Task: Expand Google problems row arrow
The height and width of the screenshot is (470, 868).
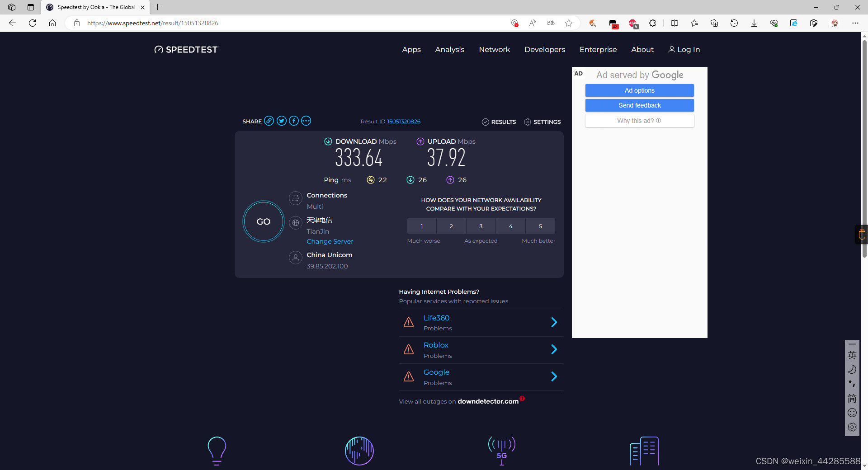Action: pos(554,376)
